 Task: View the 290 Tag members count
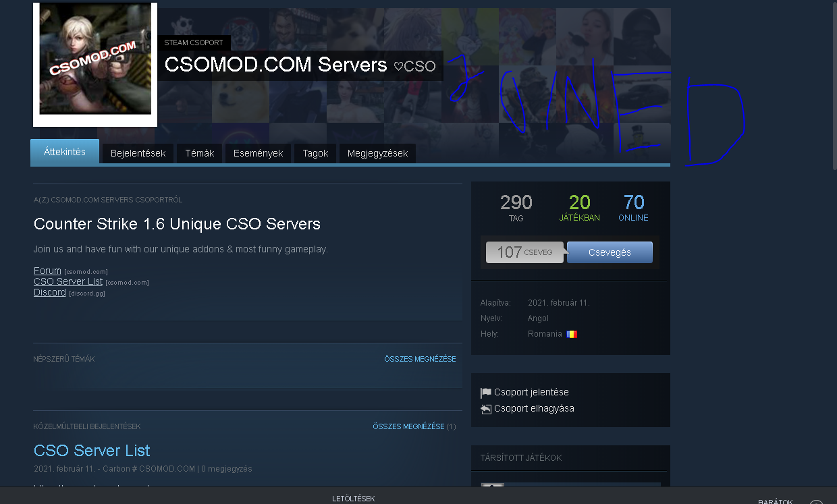(516, 207)
